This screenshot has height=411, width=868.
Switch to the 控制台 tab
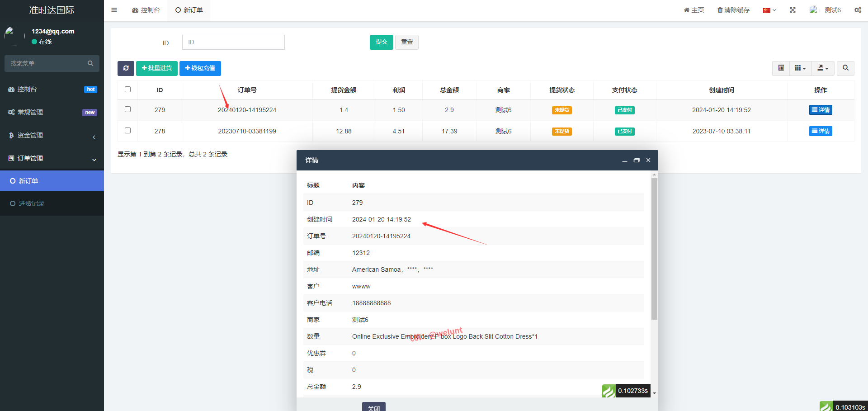(x=146, y=10)
